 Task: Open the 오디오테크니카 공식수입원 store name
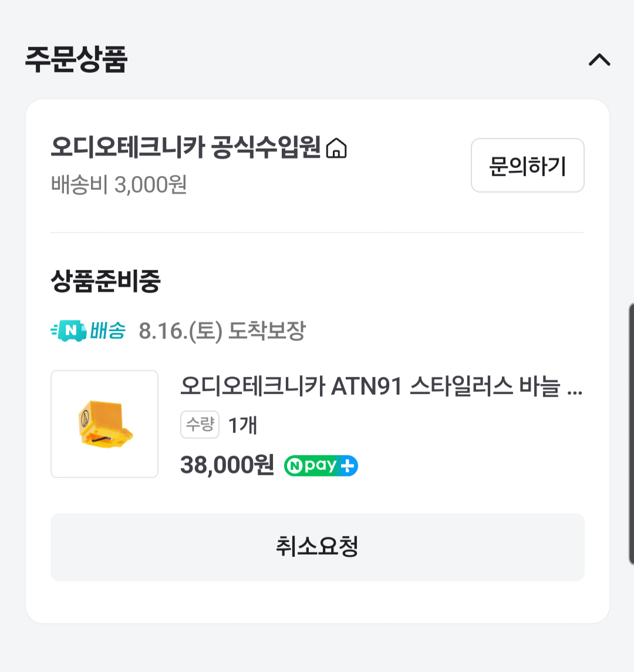pos(186,147)
